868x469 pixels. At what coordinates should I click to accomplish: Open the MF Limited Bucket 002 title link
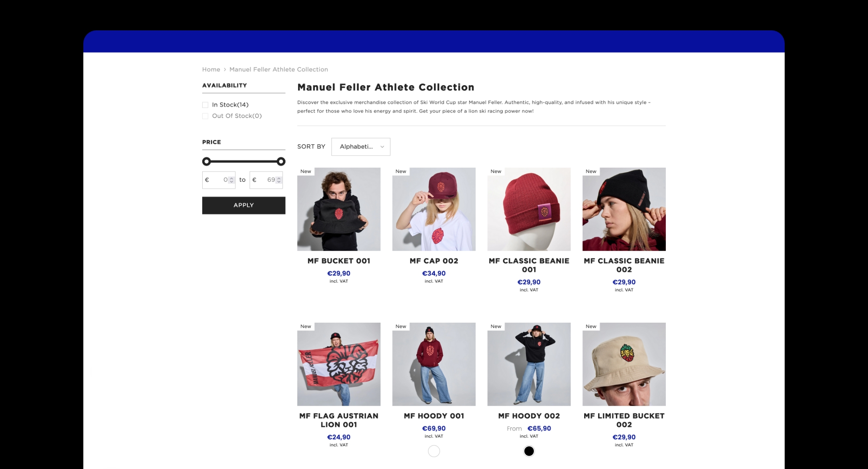pos(624,420)
